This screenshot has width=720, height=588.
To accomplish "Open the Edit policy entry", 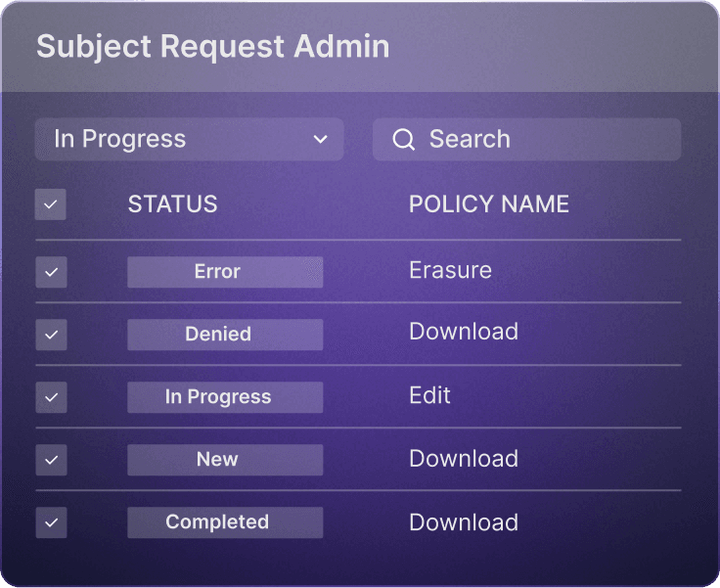I will pos(429,395).
